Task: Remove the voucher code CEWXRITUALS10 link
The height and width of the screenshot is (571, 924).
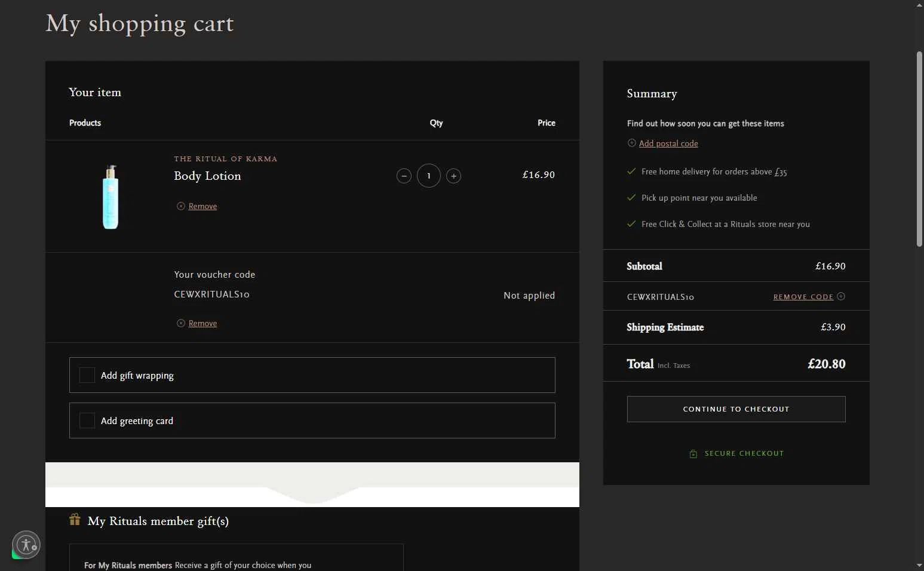Action: click(x=202, y=323)
